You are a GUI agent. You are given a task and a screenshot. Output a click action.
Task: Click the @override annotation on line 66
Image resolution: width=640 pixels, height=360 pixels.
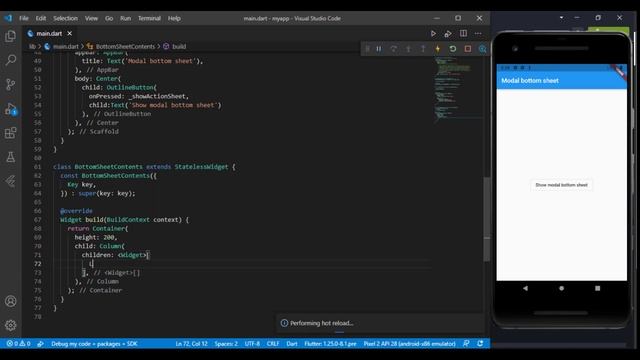click(76, 211)
